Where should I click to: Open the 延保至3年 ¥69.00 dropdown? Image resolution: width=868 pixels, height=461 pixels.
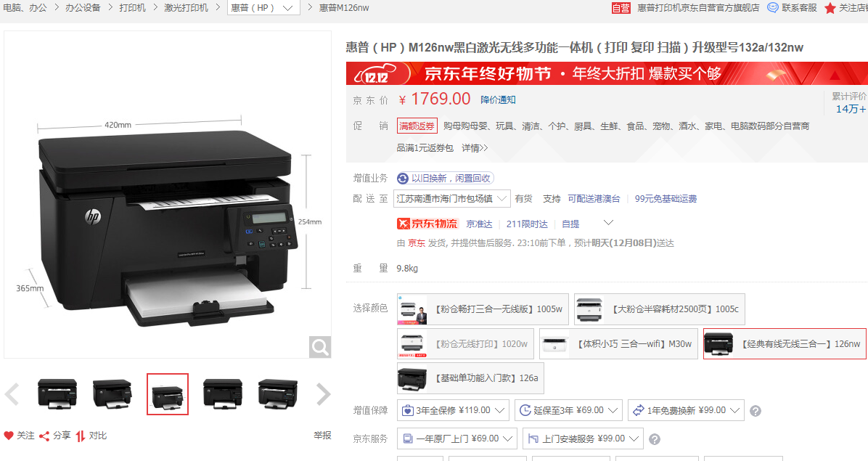click(x=568, y=411)
